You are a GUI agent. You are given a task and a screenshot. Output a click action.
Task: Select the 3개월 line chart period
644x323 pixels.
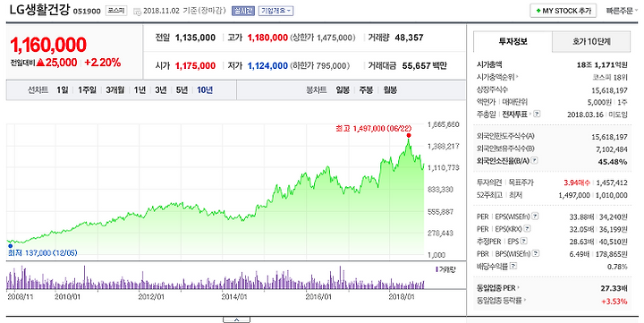pyautogui.click(x=115, y=90)
